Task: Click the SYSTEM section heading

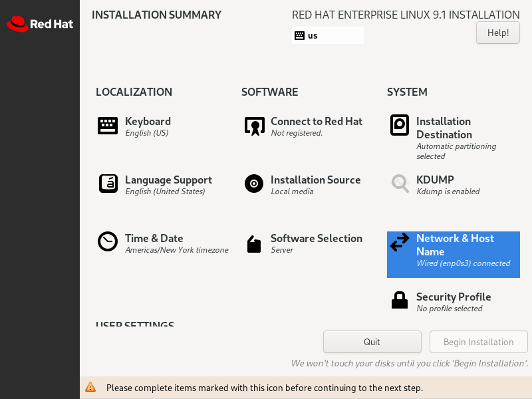Action: click(407, 92)
